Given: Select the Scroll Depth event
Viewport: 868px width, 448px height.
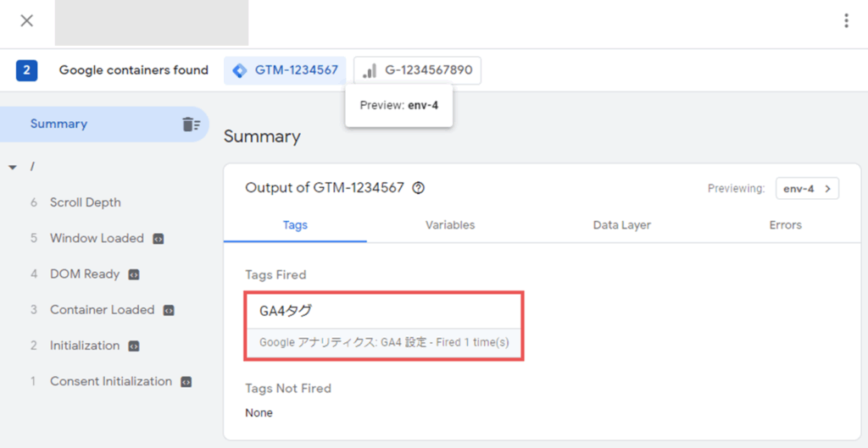Looking at the screenshot, I should point(86,202).
